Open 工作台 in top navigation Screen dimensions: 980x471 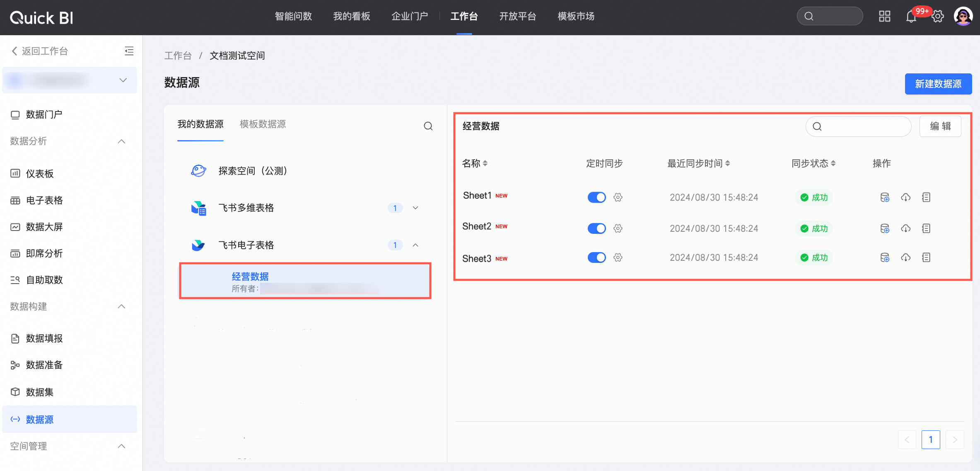tap(464, 17)
